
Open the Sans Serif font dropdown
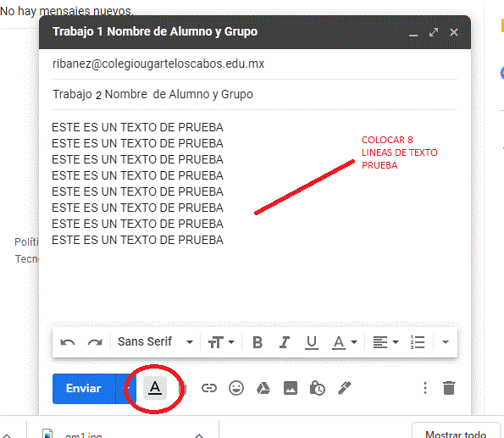pos(155,342)
